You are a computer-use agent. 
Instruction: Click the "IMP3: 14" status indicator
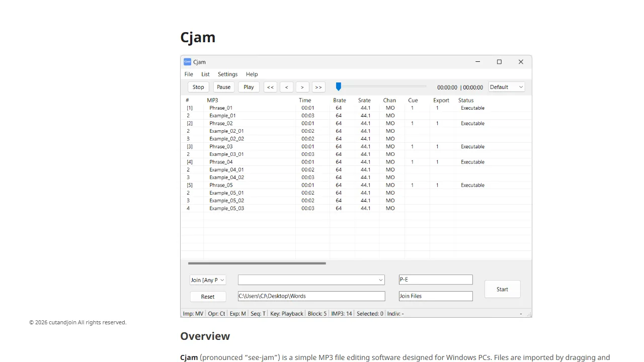341,313
